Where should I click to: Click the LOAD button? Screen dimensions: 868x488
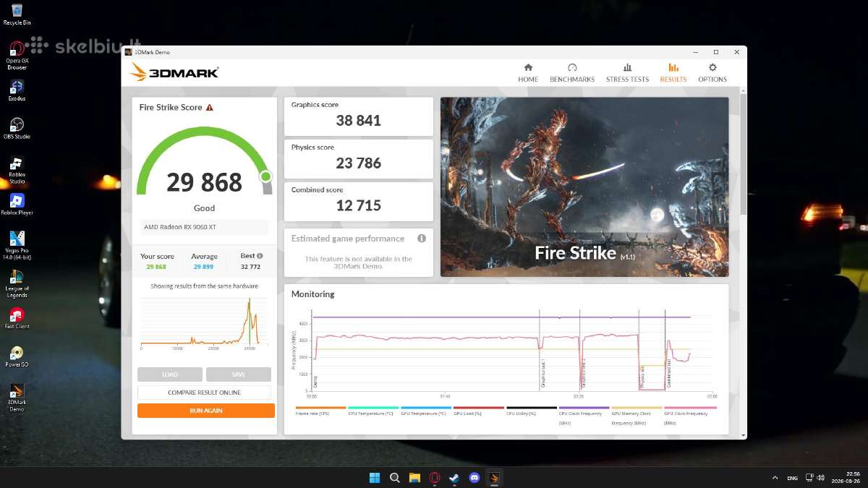pyautogui.click(x=170, y=374)
